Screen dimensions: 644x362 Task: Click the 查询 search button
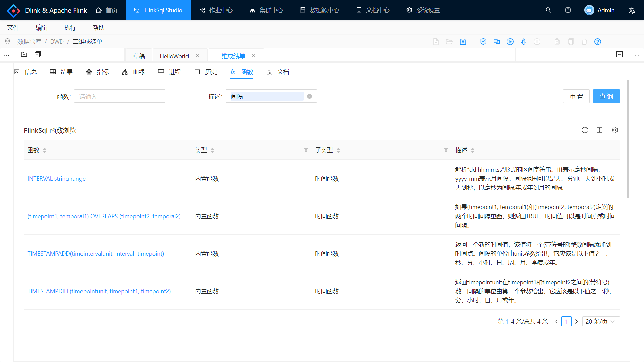tap(606, 96)
